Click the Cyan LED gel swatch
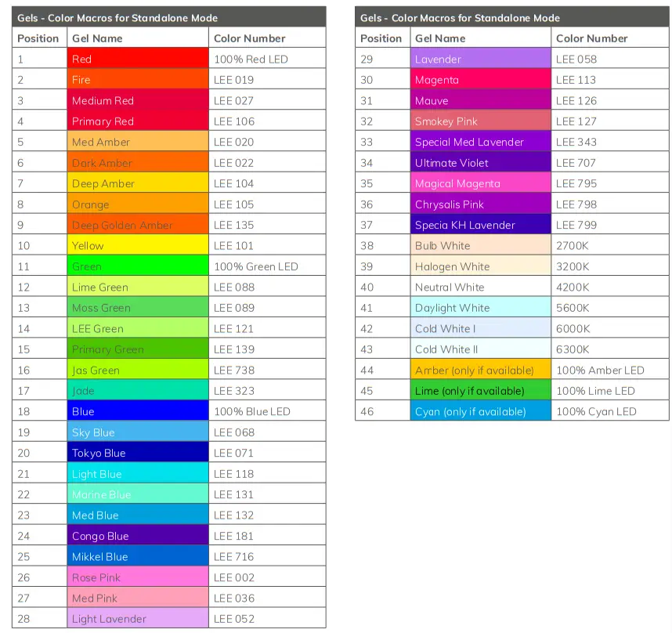 pyautogui.click(x=480, y=411)
